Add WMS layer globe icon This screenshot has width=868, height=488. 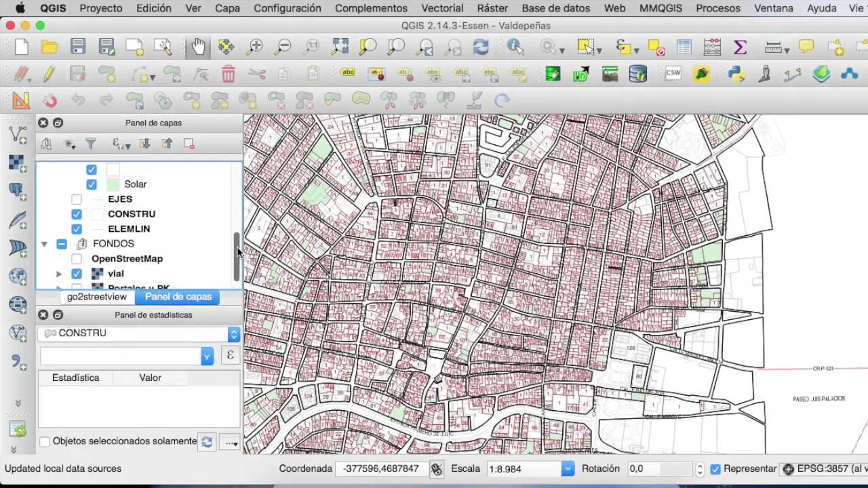(18, 277)
